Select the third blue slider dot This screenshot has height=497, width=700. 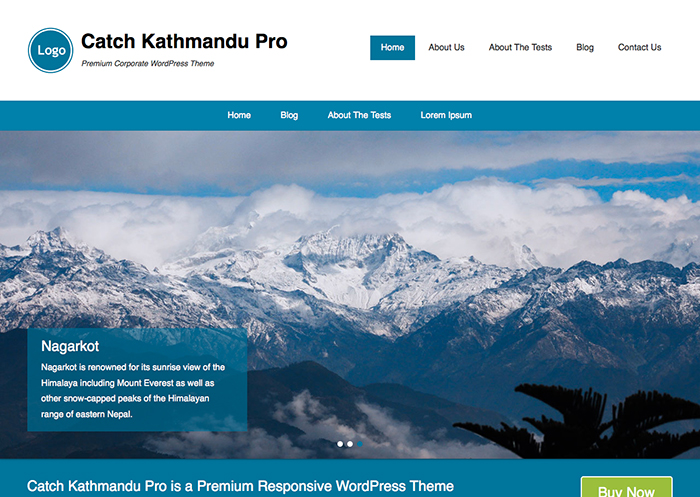pyautogui.click(x=360, y=444)
